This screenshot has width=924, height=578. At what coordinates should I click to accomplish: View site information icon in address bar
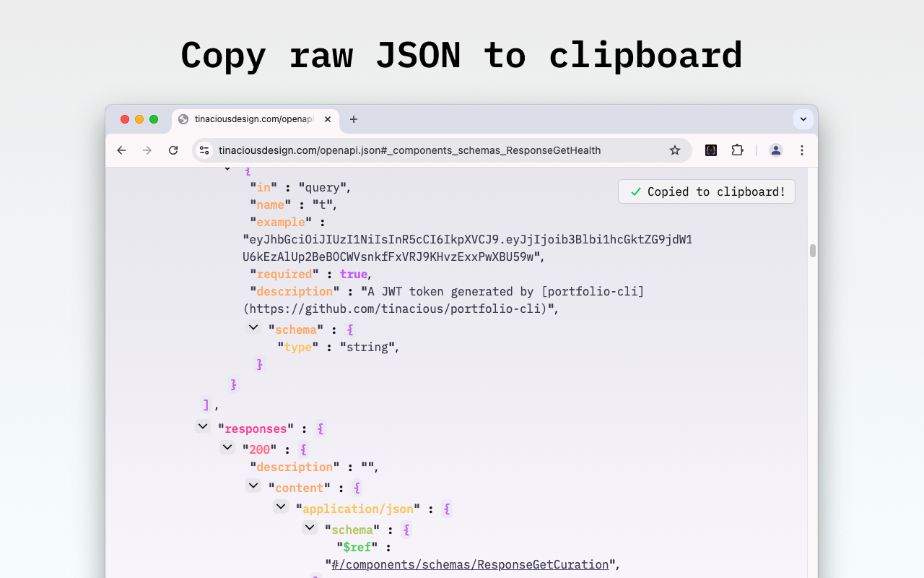point(204,150)
